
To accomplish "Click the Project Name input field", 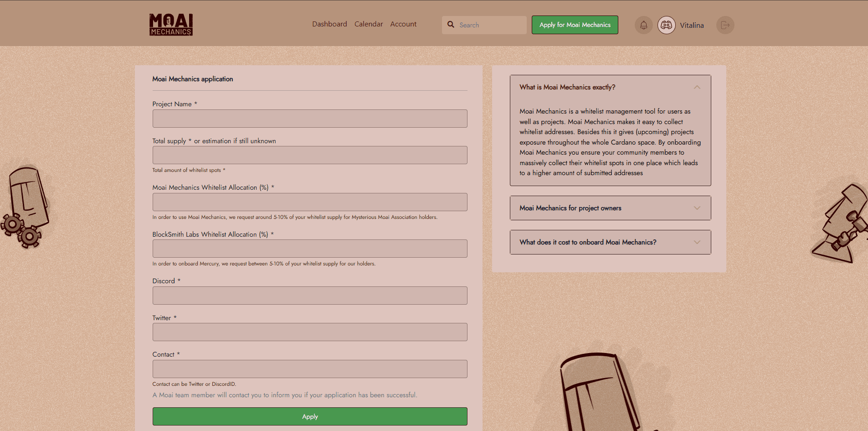I will point(310,119).
